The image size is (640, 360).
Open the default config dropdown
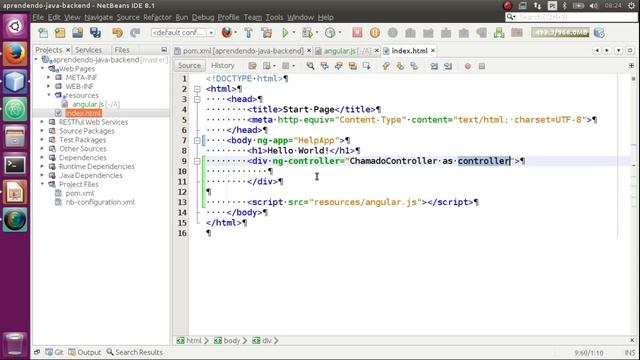183,33
